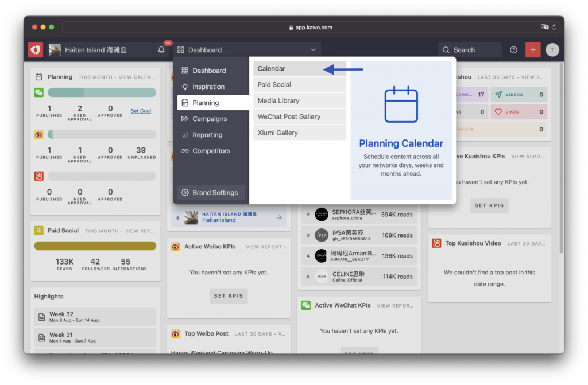
Task: Click the SEPHORA account avatar
Action: point(322,215)
